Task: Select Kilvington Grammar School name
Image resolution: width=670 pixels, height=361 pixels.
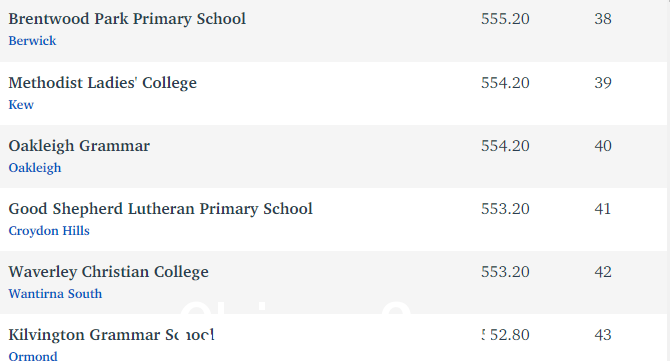Action: point(111,335)
